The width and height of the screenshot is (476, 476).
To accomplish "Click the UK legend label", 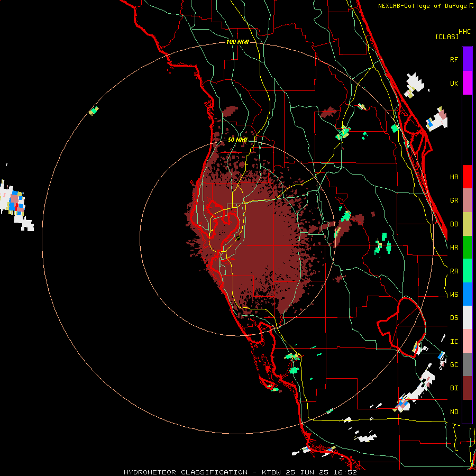I will pyautogui.click(x=454, y=83).
